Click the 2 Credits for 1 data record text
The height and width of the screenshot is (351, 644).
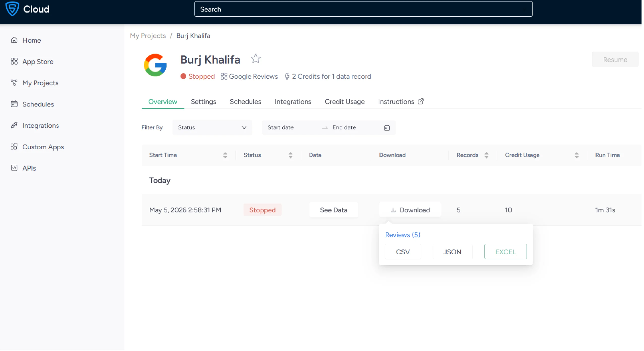coord(331,76)
